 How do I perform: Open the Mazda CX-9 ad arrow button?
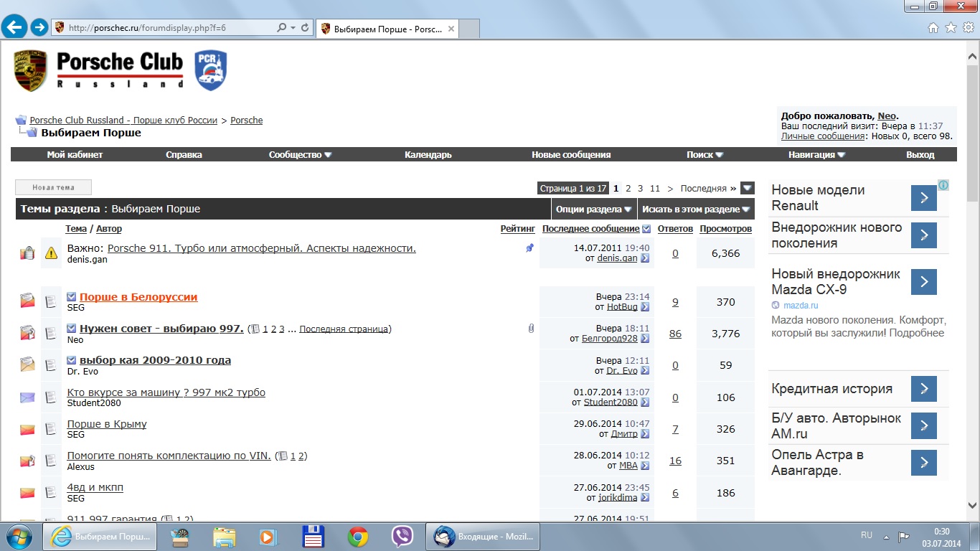coord(924,282)
